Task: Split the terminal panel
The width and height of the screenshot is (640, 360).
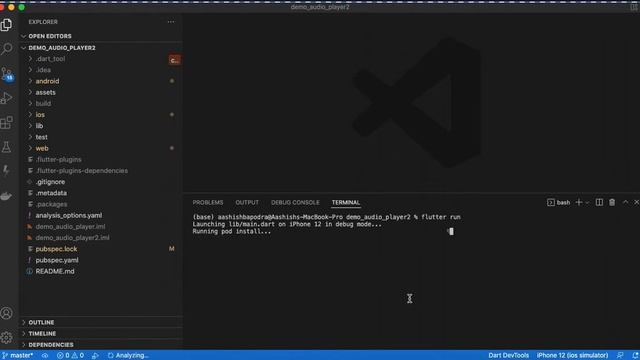Action: pos(599,202)
